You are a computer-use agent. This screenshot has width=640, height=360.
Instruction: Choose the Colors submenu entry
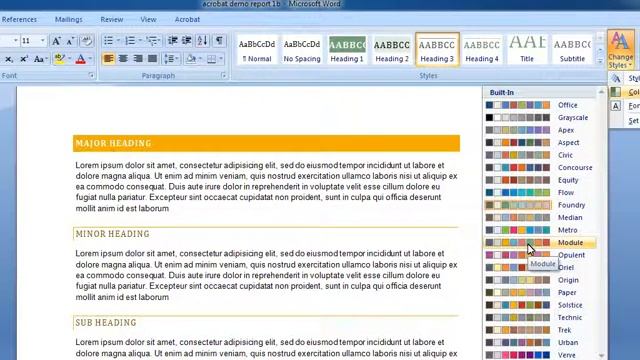point(624,92)
